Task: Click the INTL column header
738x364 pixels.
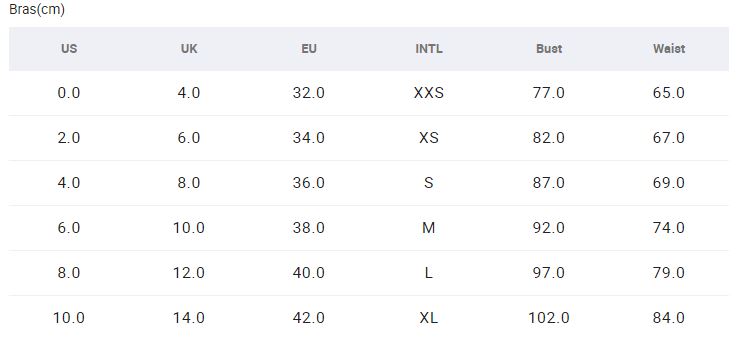Action: click(429, 49)
